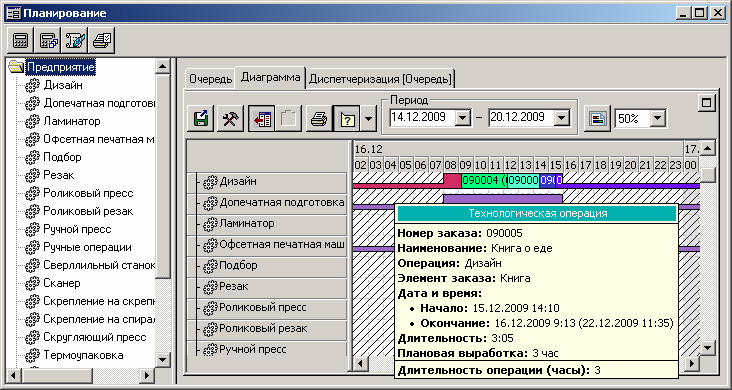The width and height of the screenshot is (732, 390).
Task: Select the Диаграмма tab
Action: pos(270,78)
